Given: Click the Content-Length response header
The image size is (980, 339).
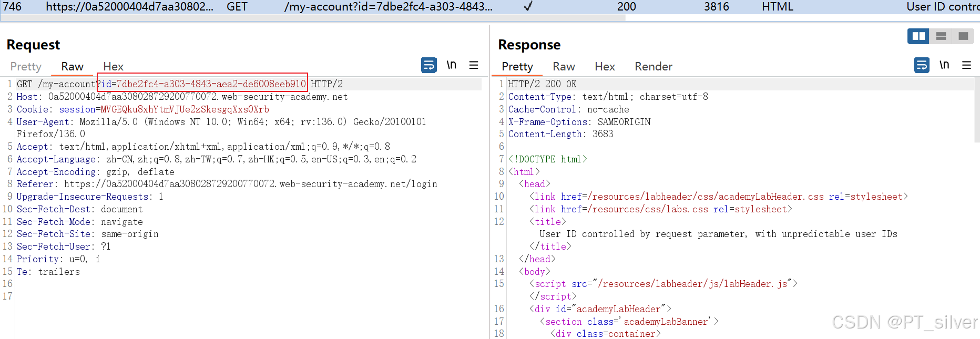Looking at the screenshot, I should [560, 134].
